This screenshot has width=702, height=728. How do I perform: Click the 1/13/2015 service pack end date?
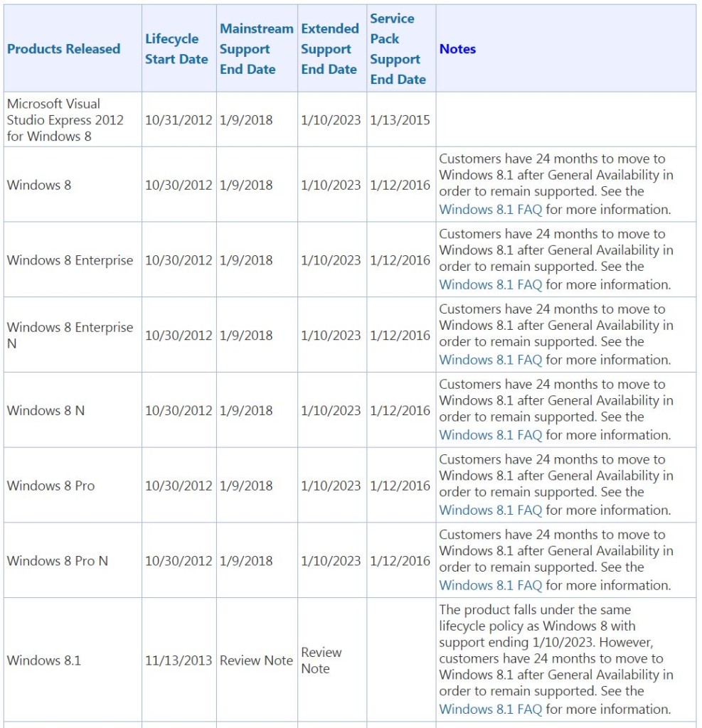400,120
